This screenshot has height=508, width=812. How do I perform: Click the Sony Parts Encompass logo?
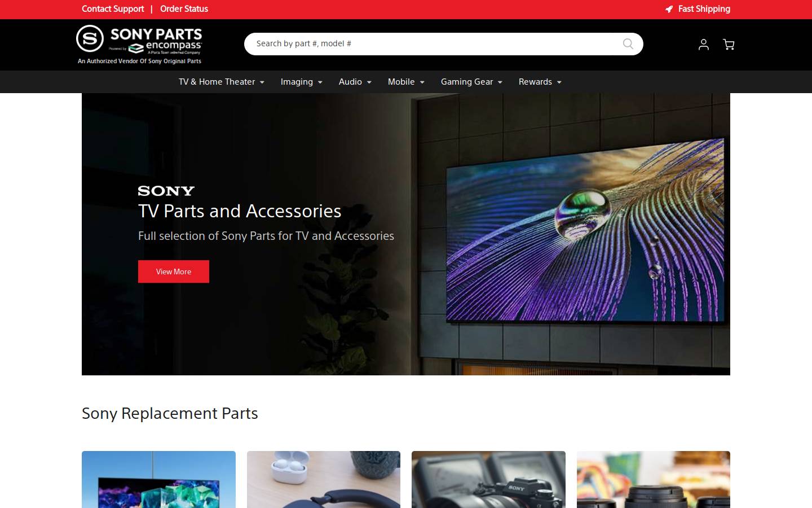tap(139, 40)
